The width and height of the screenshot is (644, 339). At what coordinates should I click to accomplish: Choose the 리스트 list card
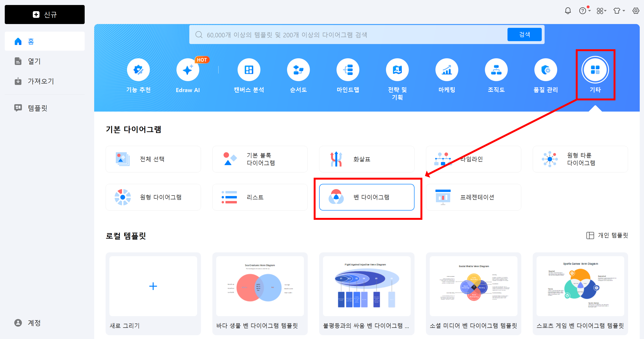(x=260, y=197)
